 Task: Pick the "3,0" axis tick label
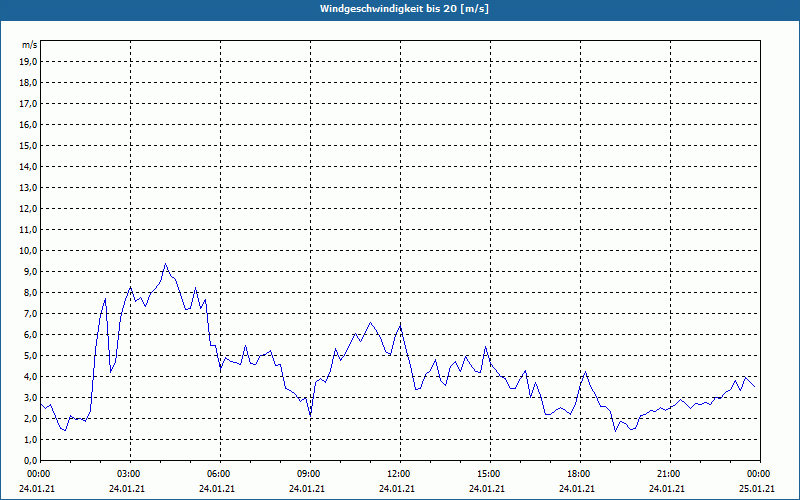coord(30,397)
